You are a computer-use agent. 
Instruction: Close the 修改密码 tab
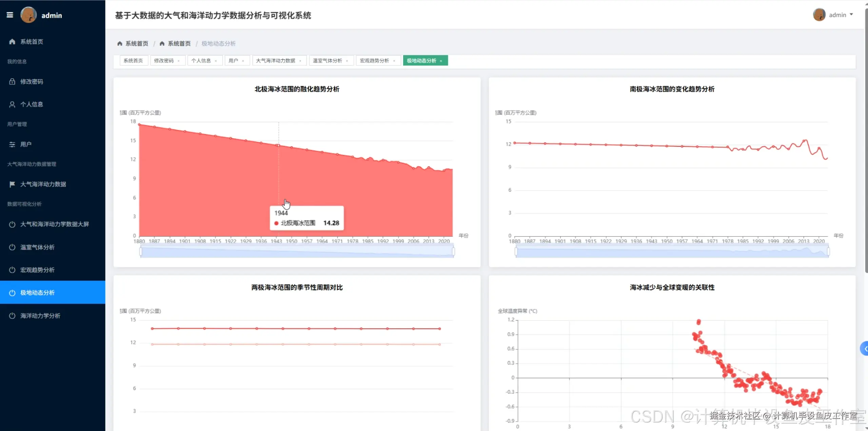pyautogui.click(x=178, y=61)
